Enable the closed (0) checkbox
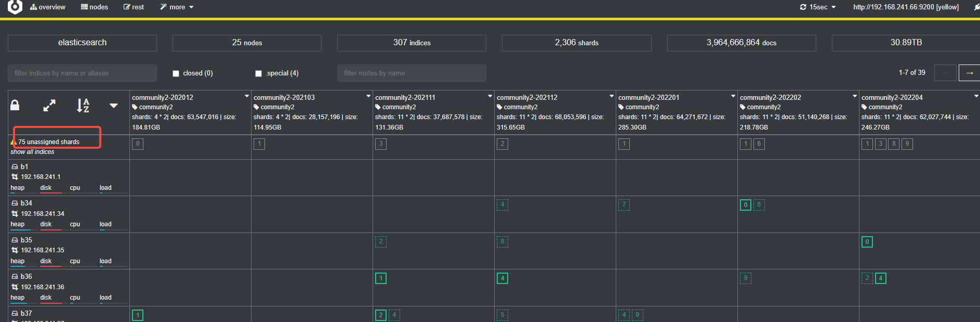980x322 pixels. pyautogui.click(x=176, y=73)
